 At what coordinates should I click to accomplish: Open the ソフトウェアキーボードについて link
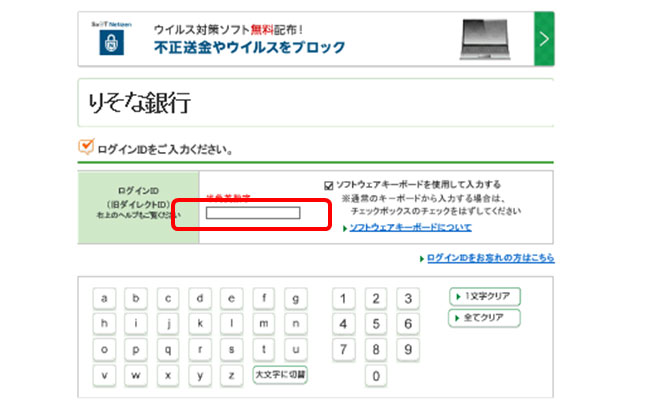pyautogui.click(x=410, y=227)
